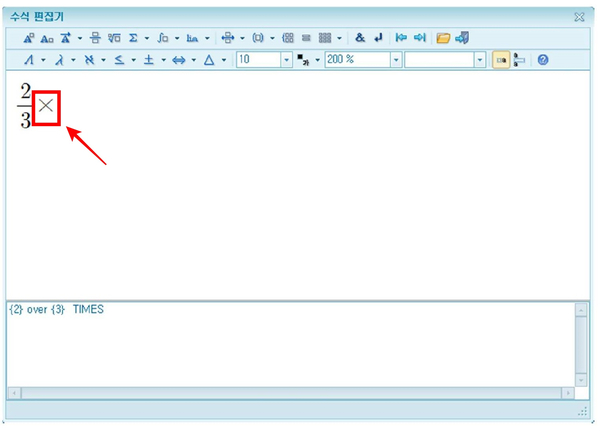
Task: Expand the font color dropdown arrow
Action: [318, 60]
